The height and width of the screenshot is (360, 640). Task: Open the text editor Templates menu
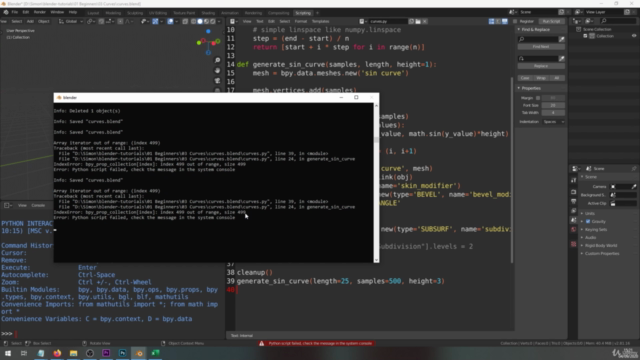click(x=320, y=21)
